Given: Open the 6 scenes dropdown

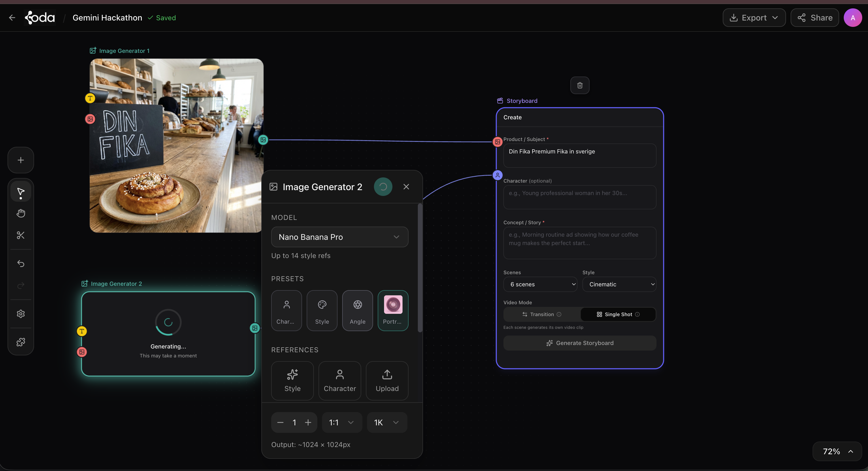Looking at the screenshot, I should point(540,284).
